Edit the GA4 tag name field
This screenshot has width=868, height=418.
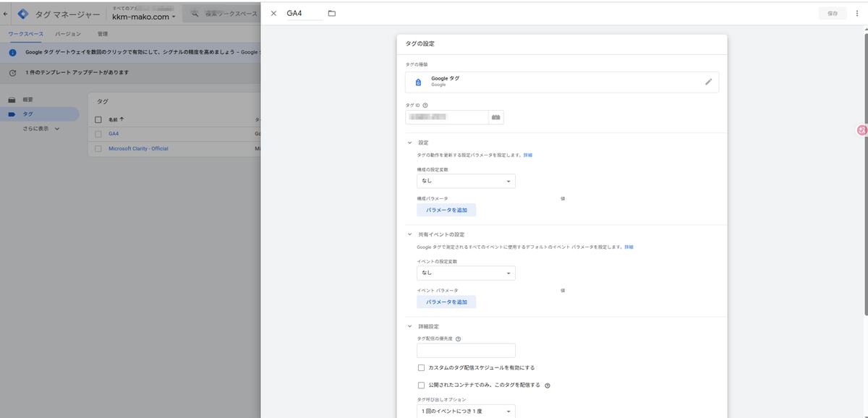click(x=305, y=13)
